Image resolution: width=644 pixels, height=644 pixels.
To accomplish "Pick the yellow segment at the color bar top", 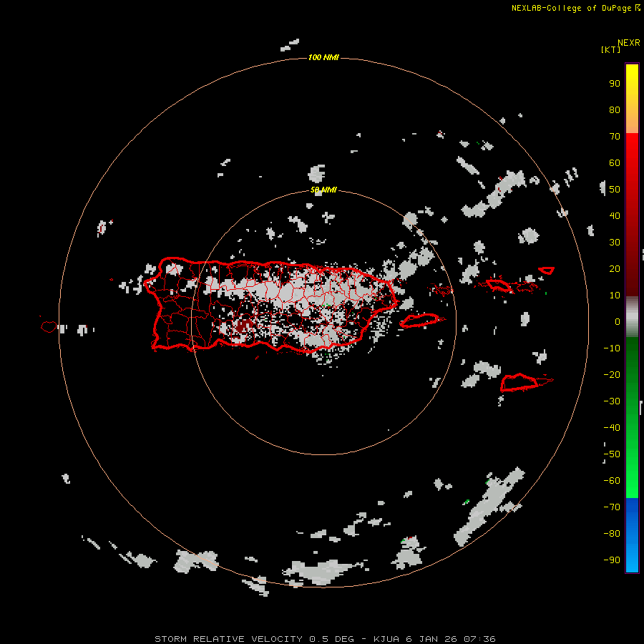I will pos(632,99).
